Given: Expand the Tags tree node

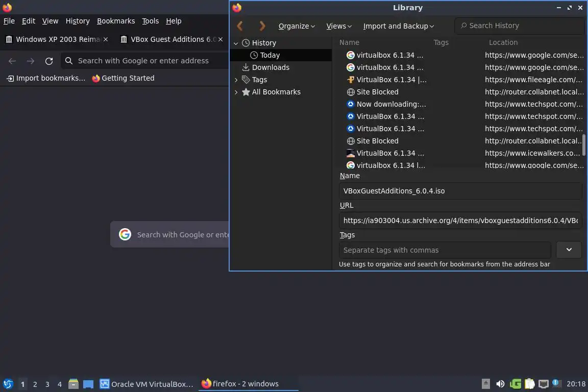Looking at the screenshot, I should point(236,80).
